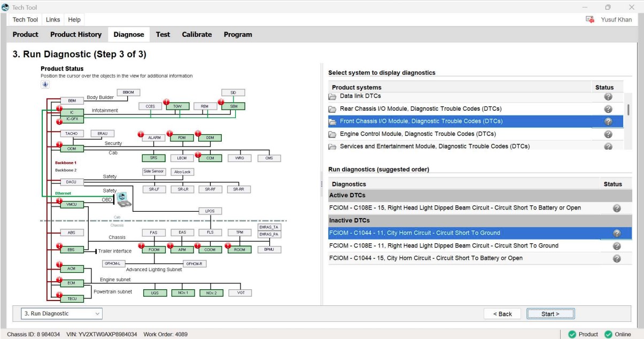Click the EBS node in the diagram
The height and width of the screenshot is (339, 644).
72,250
